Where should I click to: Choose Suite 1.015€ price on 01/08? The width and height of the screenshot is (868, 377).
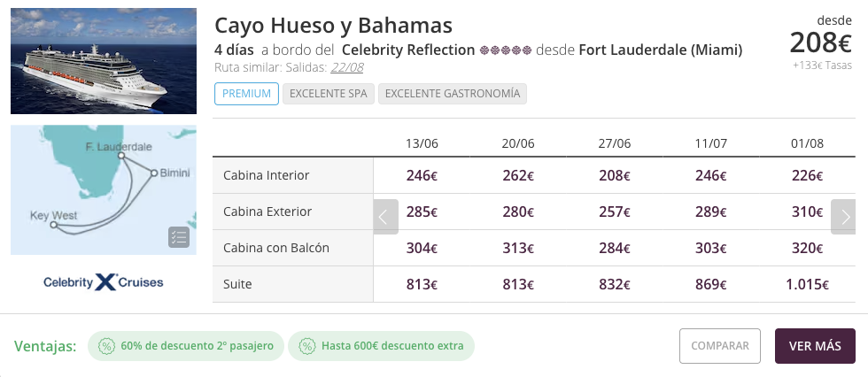[x=807, y=285]
